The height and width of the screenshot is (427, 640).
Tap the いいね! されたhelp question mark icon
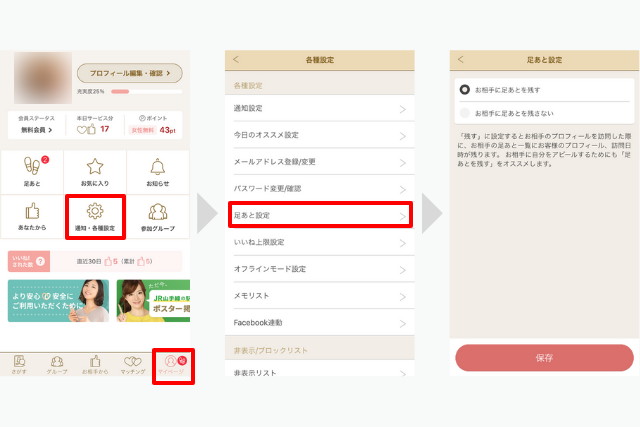pyautogui.click(x=40, y=261)
